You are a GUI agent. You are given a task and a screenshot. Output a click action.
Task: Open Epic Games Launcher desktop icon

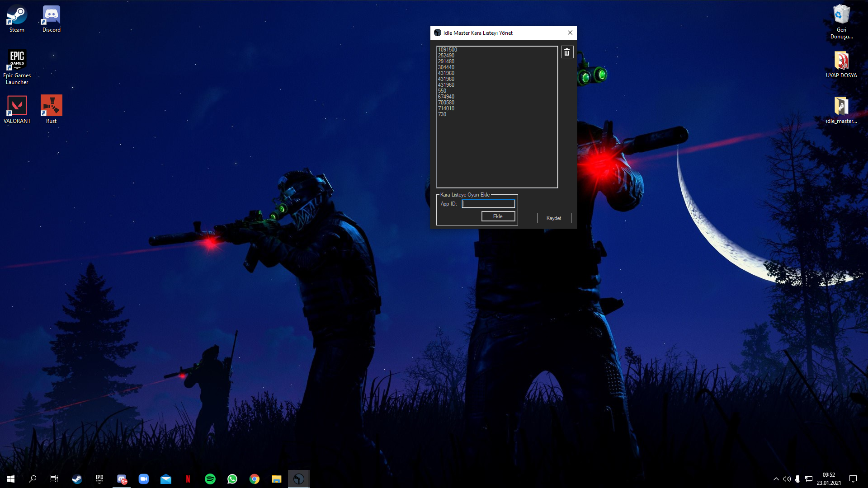pyautogui.click(x=17, y=66)
